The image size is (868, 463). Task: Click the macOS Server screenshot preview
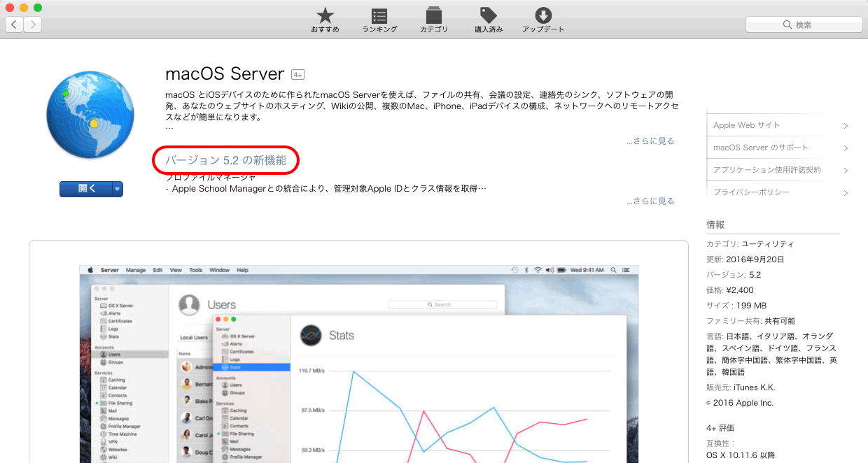point(358,364)
